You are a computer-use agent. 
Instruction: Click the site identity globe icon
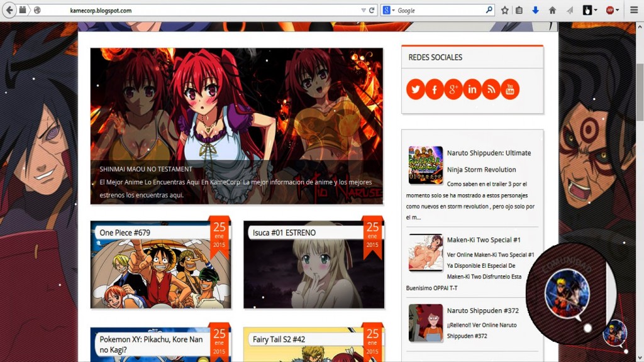pyautogui.click(x=37, y=10)
